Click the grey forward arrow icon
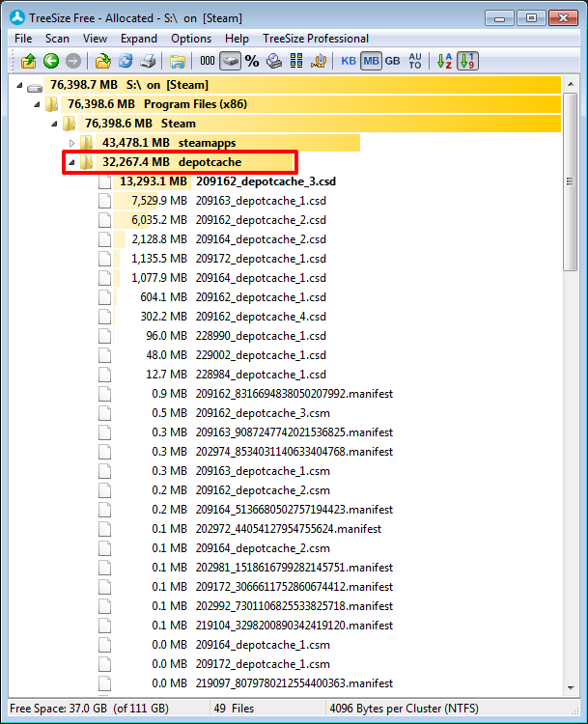The height and width of the screenshot is (724, 588). (x=73, y=61)
